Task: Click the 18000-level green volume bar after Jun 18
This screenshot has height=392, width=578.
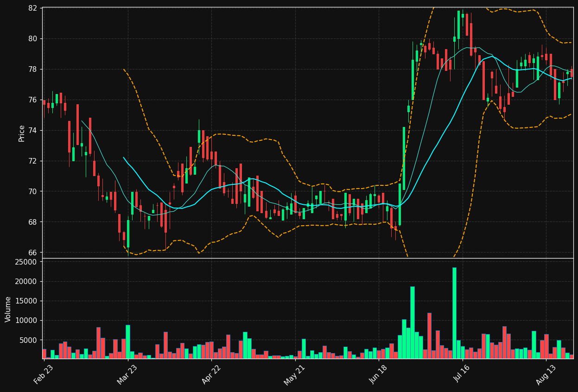Action: [x=412, y=322]
